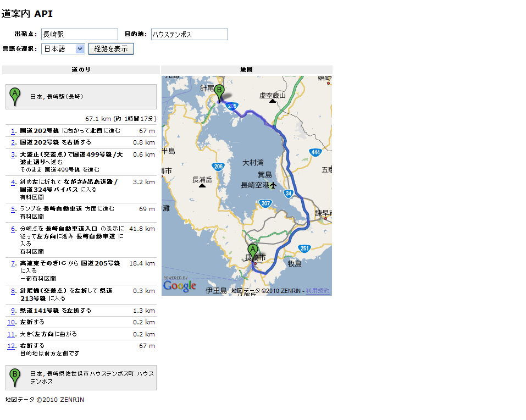
Task: Click the 3.2 km distance value
Action: (x=144, y=182)
